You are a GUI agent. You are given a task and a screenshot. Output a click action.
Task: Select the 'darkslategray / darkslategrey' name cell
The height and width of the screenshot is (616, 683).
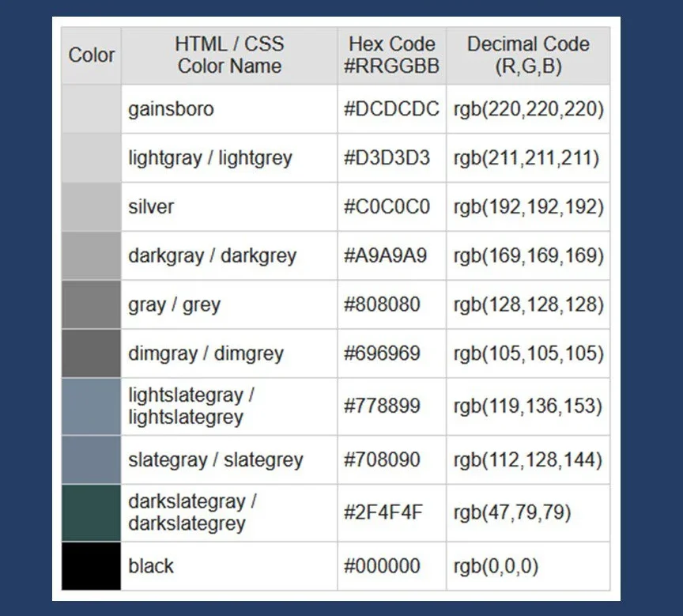point(229,513)
